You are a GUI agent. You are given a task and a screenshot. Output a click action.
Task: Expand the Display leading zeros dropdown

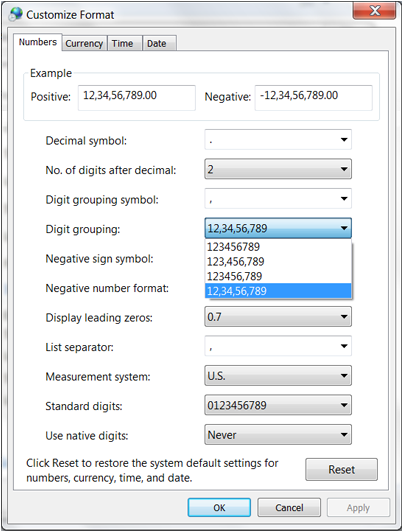pyautogui.click(x=278, y=317)
